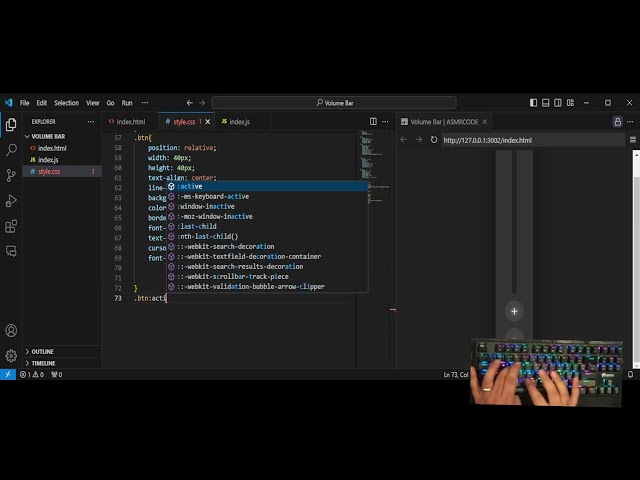Open the Accounts menu icon
Viewport: 640px width, 480px height.
pyautogui.click(x=11, y=330)
